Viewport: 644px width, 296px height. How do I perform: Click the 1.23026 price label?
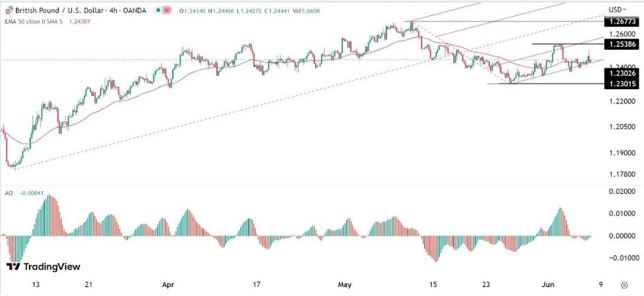pos(619,72)
